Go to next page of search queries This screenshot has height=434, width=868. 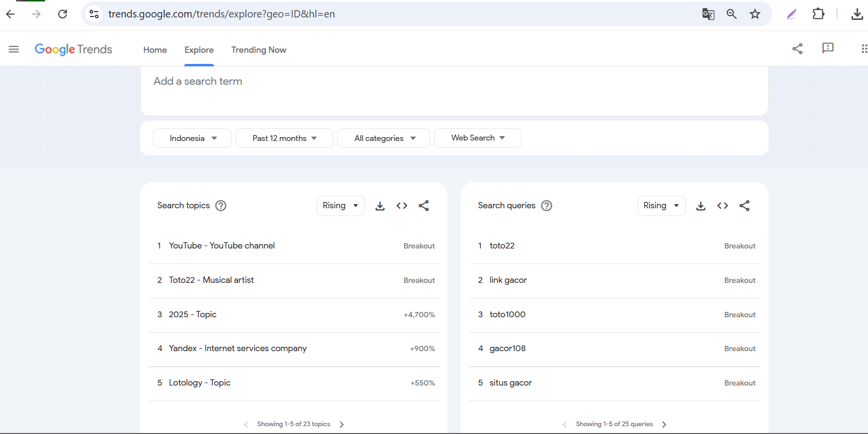coord(664,424)
